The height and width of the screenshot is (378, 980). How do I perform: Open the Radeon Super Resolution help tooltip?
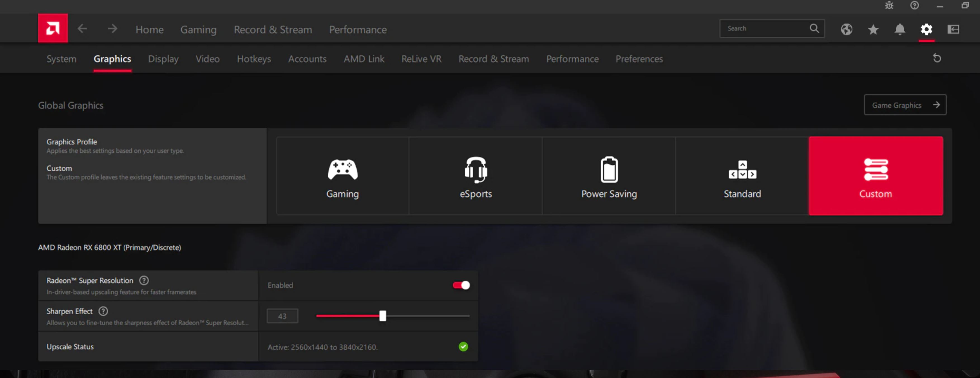pyautogui.click(x=144, y=280)
